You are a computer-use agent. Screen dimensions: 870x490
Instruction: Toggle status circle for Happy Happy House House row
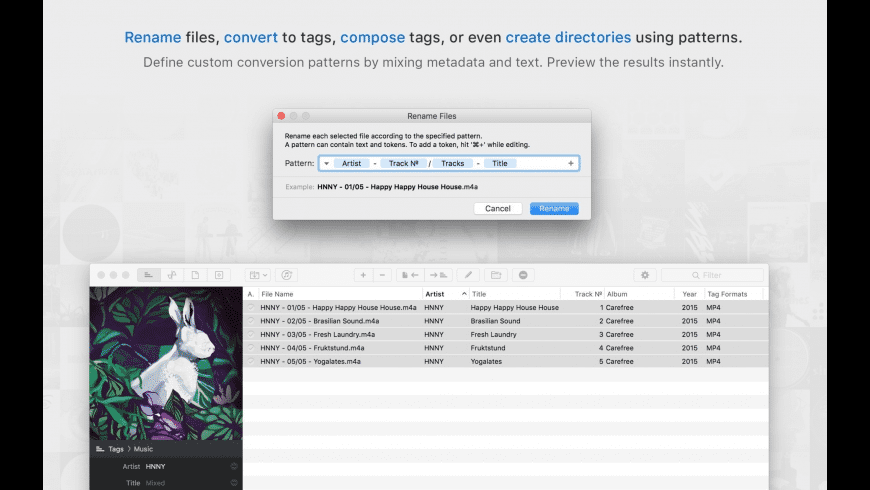(251, 307)
